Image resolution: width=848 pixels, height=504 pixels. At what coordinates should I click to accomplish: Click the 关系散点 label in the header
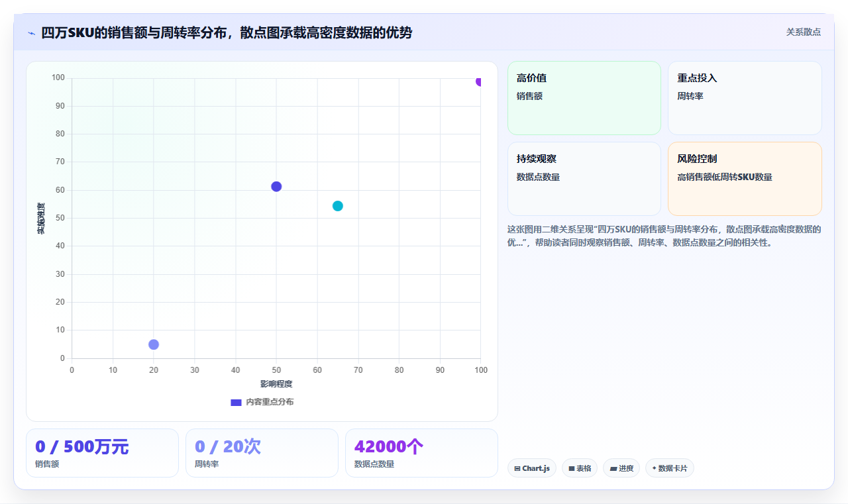803,32
